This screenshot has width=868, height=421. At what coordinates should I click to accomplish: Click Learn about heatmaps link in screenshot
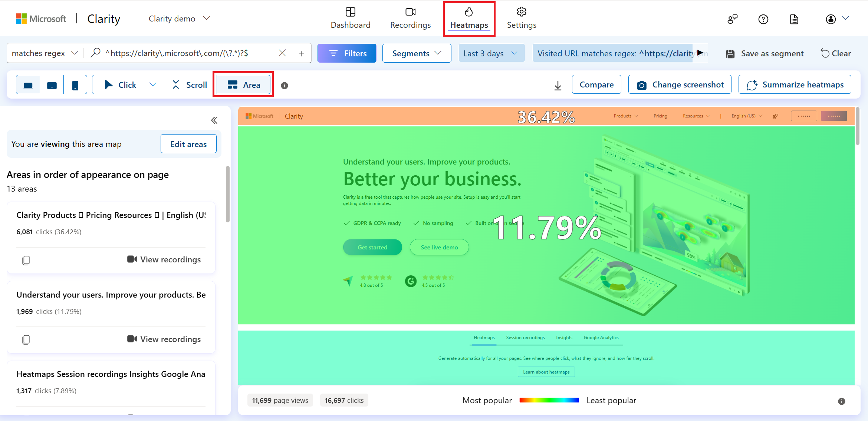(x=546, y=372)
